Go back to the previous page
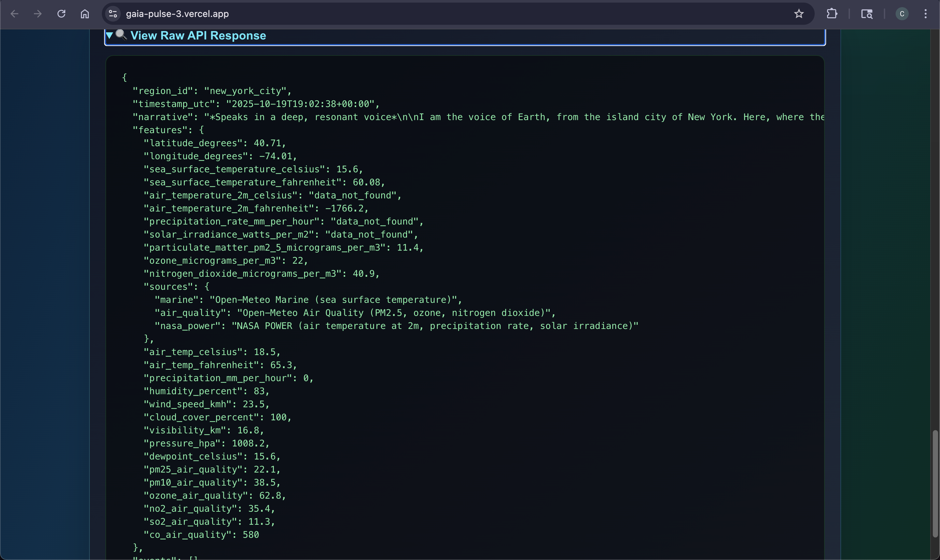This screenshot has width=940, height=560. click(x=14, y=14)
